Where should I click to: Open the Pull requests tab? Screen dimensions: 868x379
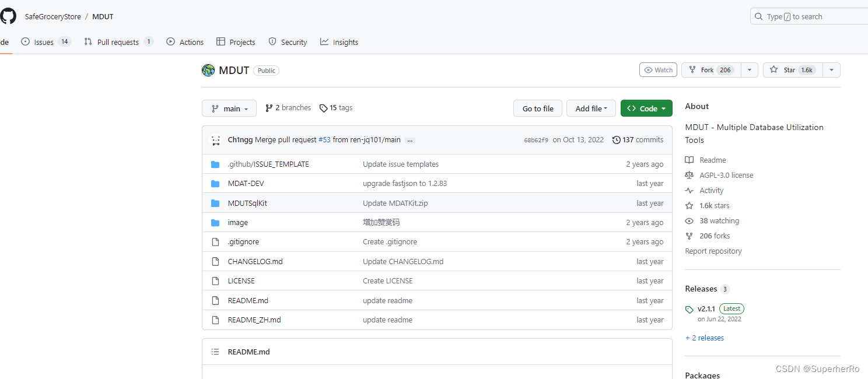point(118,42)
